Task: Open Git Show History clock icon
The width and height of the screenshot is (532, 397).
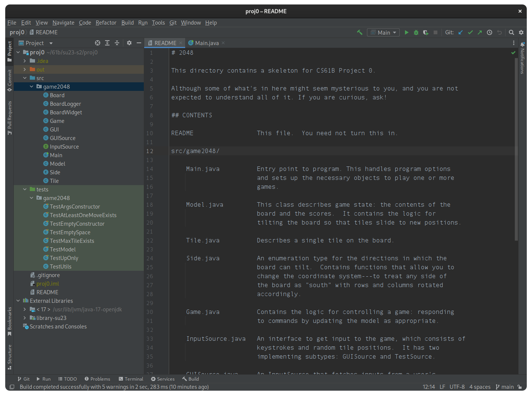Action: click(490, 32)
